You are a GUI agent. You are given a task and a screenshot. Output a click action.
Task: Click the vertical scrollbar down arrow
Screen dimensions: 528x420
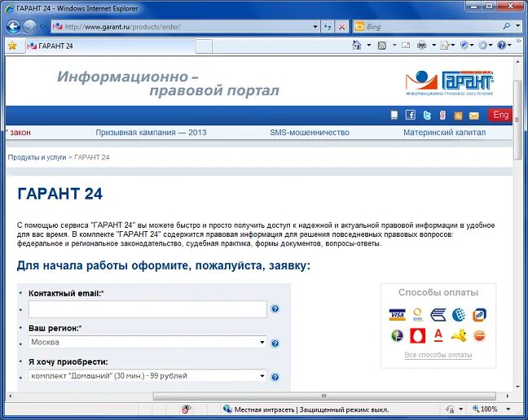tap(518, 387)
